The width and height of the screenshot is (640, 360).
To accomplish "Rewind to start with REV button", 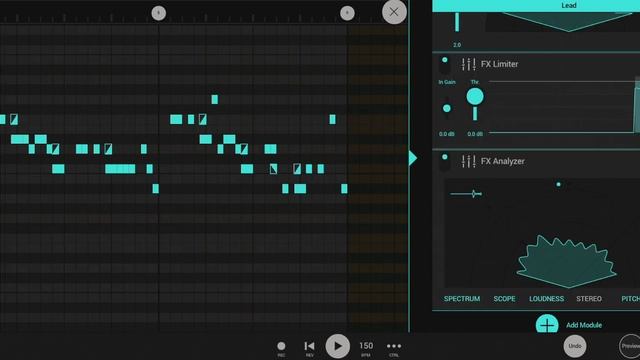I will click(309, 346).
